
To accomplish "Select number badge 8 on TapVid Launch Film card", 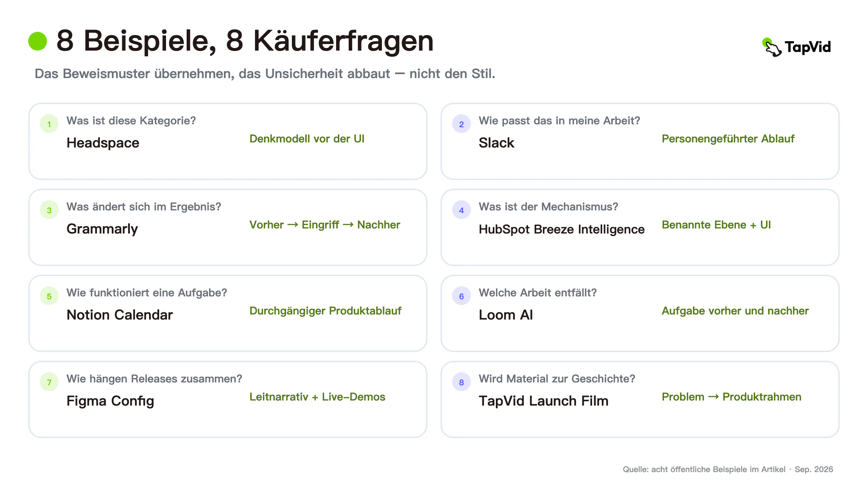I will (461, 382).
